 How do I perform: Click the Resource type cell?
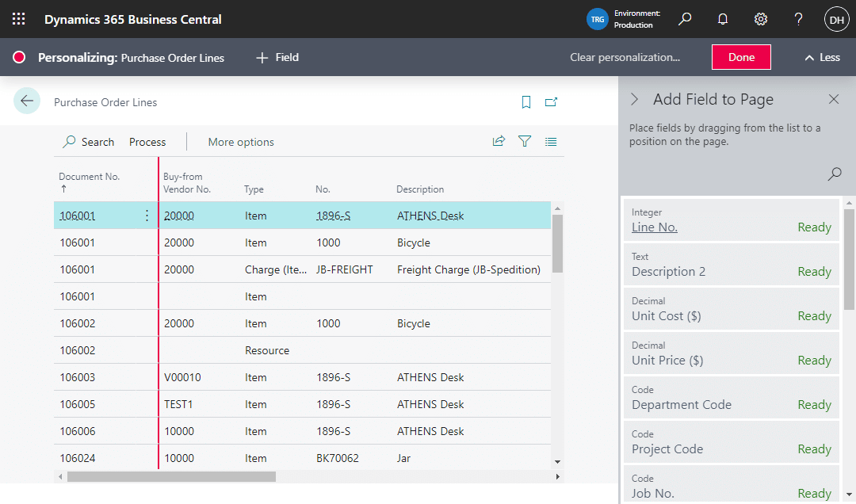(x=267, y=350)
